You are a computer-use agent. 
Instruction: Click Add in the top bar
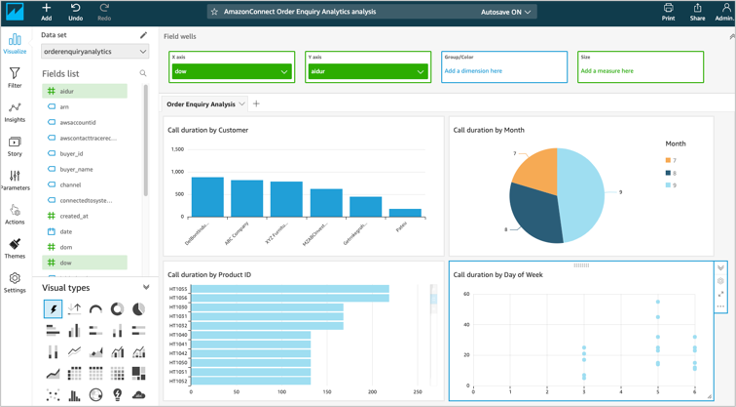46,12
